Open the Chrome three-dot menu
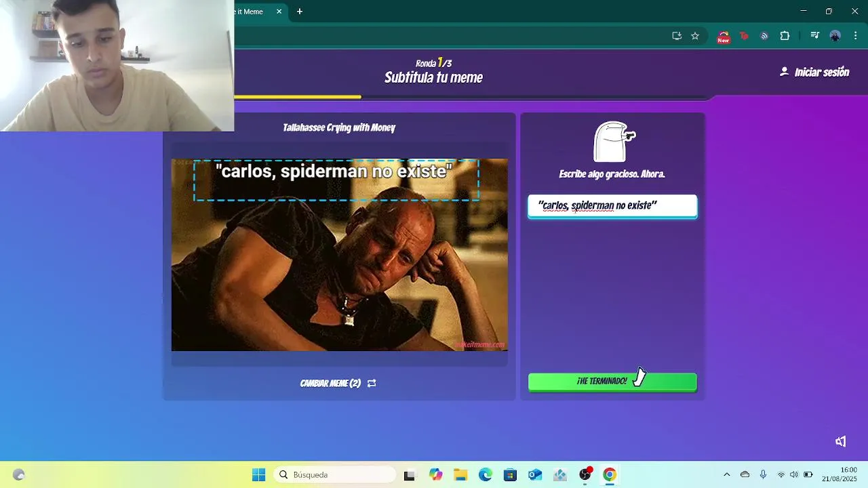 [x=856, y=36]
